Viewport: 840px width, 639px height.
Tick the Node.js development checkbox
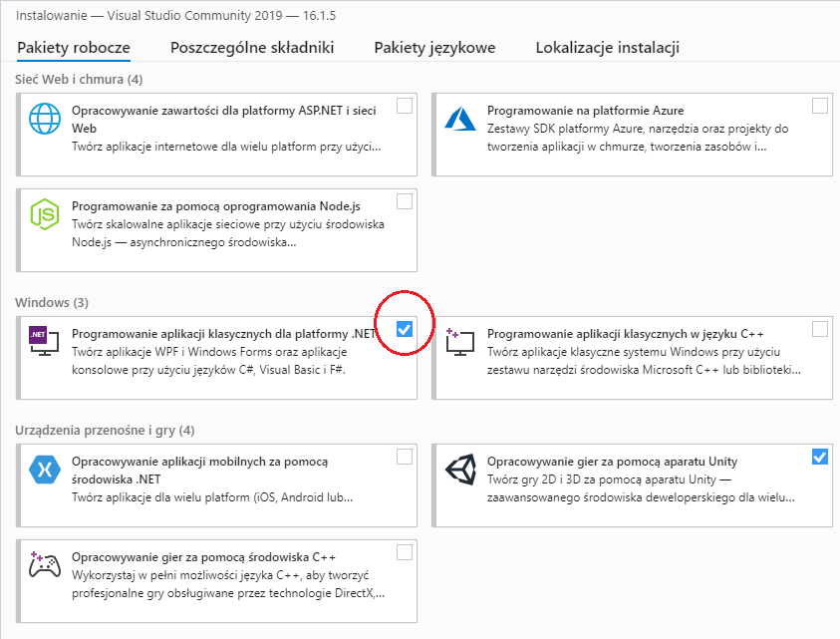pos(405,201)
